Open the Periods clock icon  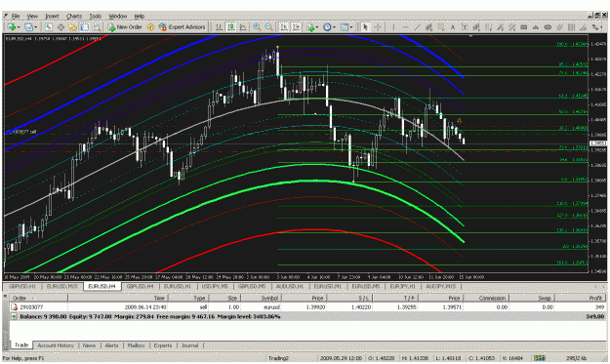[327, 26]
